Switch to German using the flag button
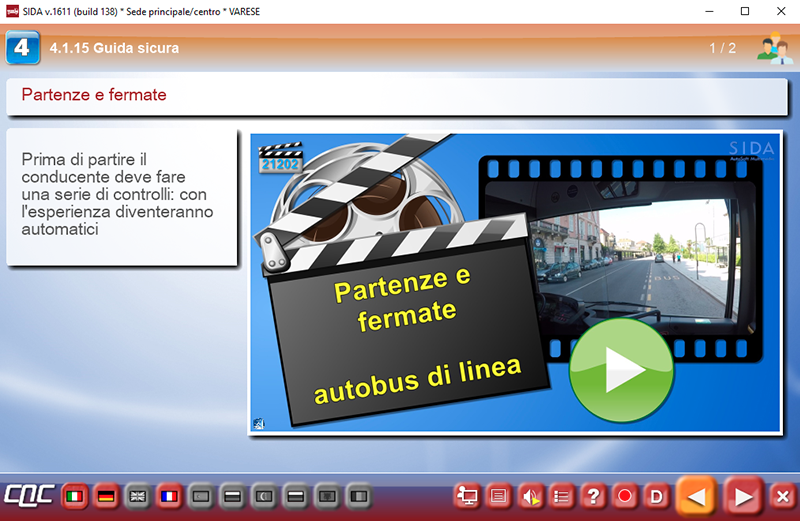The image size is (800, 521). tap(105, 495)
